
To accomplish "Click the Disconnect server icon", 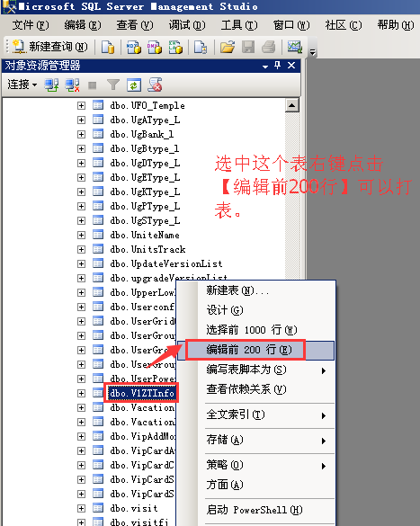I will 72,85.
